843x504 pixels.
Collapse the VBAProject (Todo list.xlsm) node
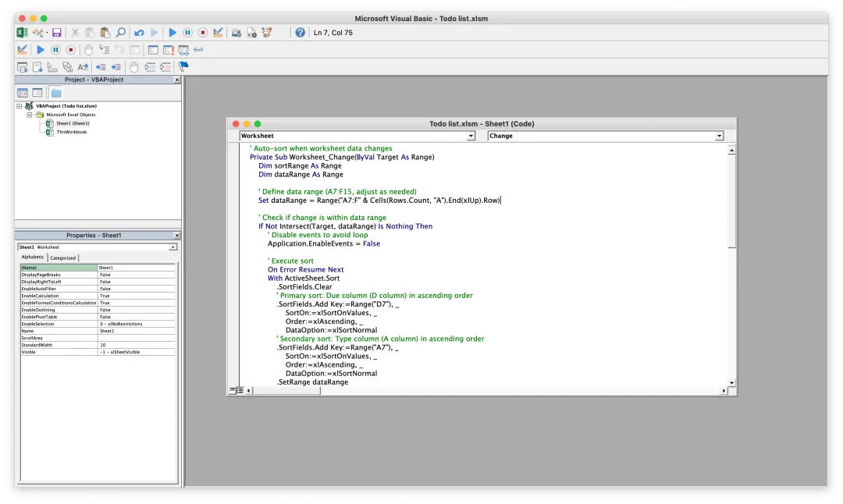pos(20,106)
